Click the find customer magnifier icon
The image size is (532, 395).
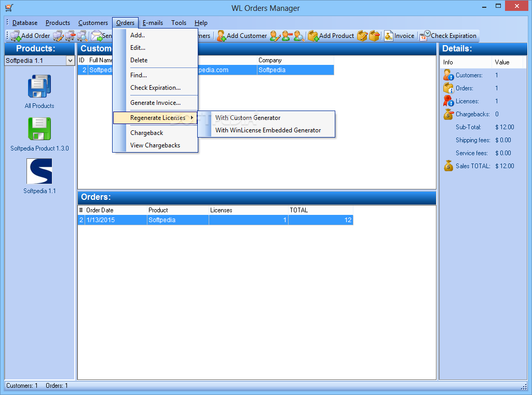(x=299, y=36)
